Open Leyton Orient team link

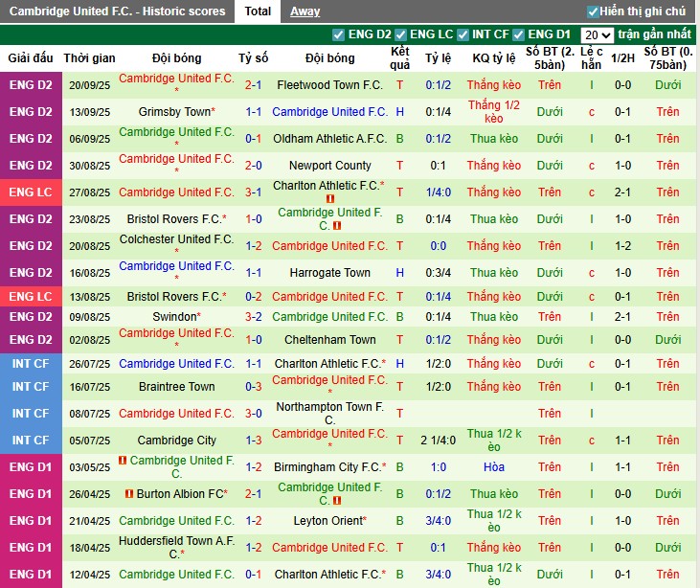tap(327, 521)
